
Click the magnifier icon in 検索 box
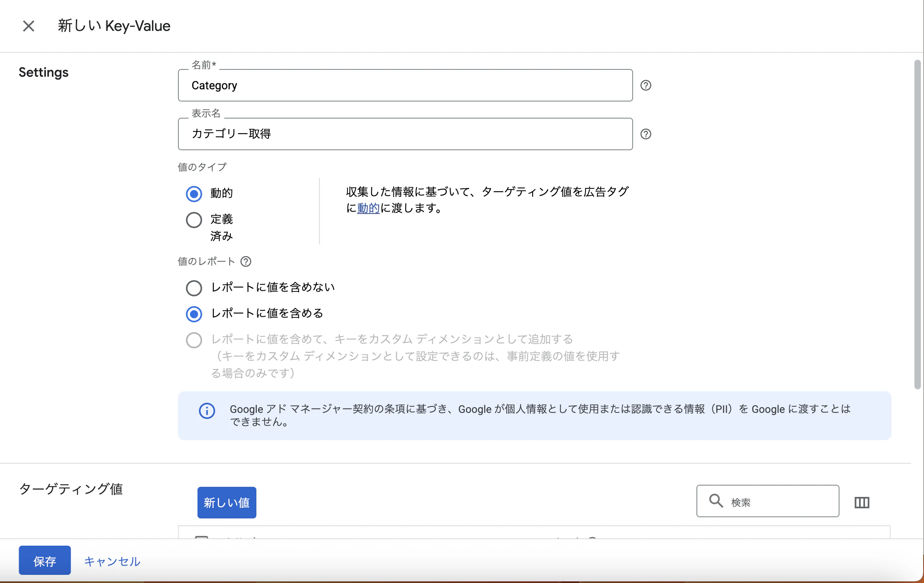tap(716, 501)
